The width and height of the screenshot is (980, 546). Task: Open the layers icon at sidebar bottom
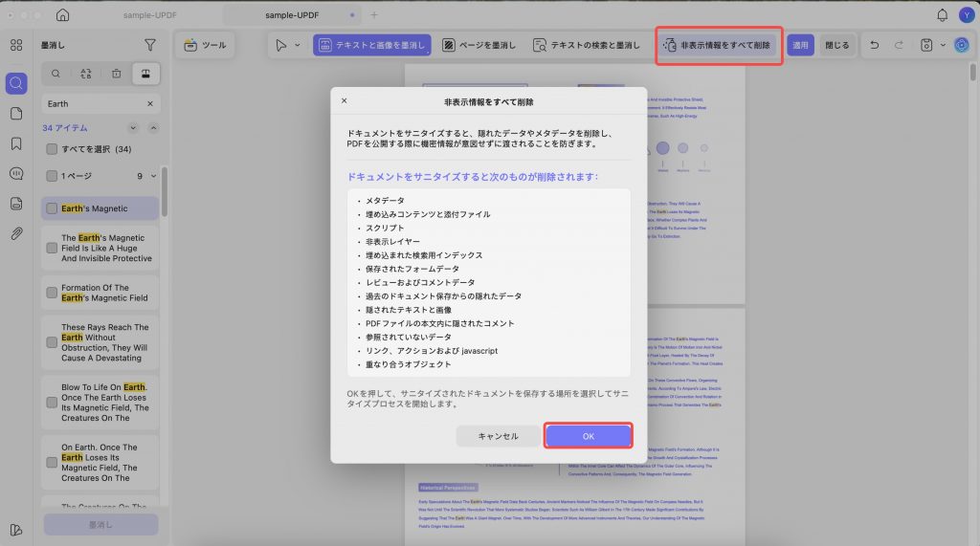click(16, 530)
